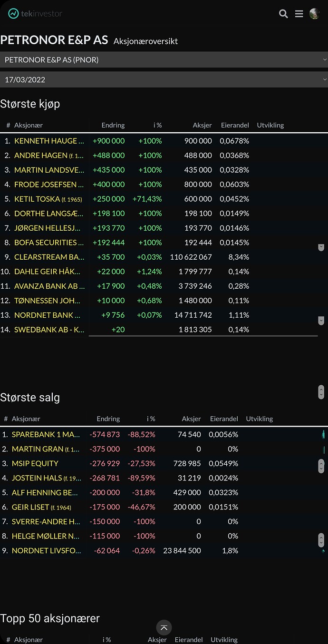Sort Største kjøp by Endring column

pyautogui.click(x=113, y=125)
